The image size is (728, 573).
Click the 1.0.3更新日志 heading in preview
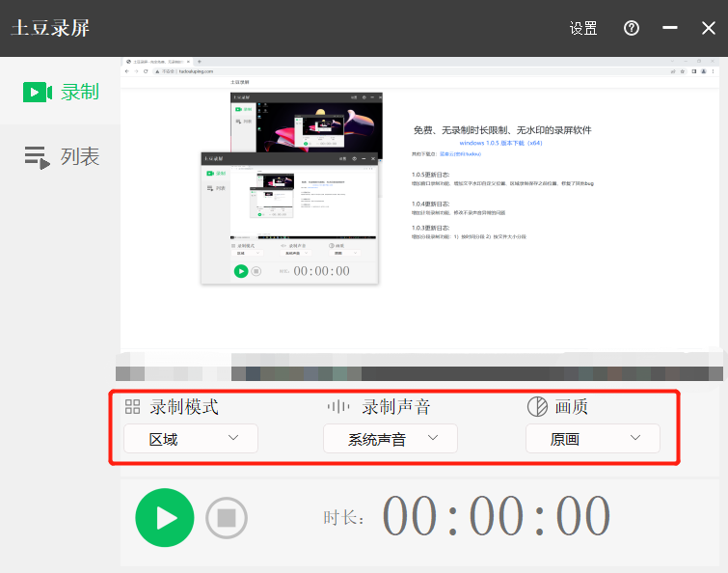coord(430,228)
